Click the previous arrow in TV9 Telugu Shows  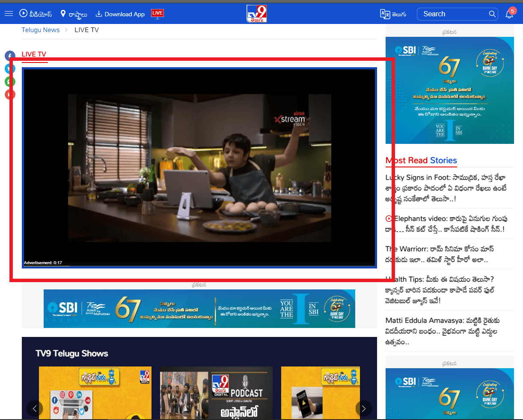coord(35,408)
